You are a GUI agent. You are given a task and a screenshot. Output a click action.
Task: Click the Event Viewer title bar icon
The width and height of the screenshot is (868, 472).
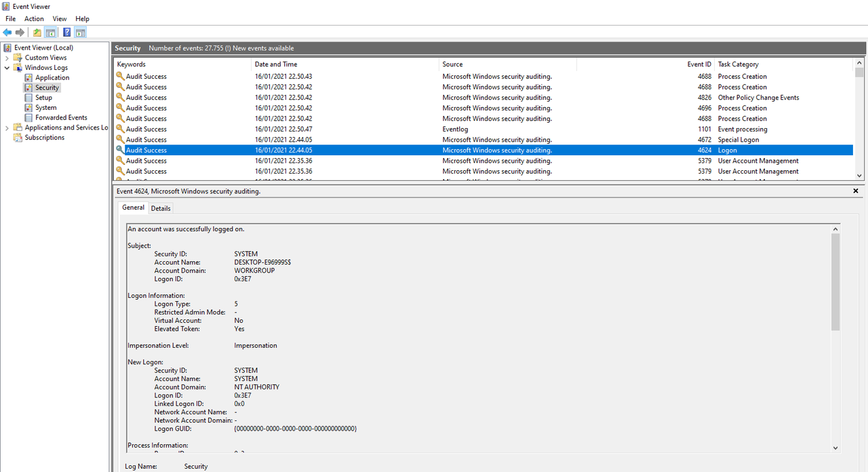click(7, 6)
